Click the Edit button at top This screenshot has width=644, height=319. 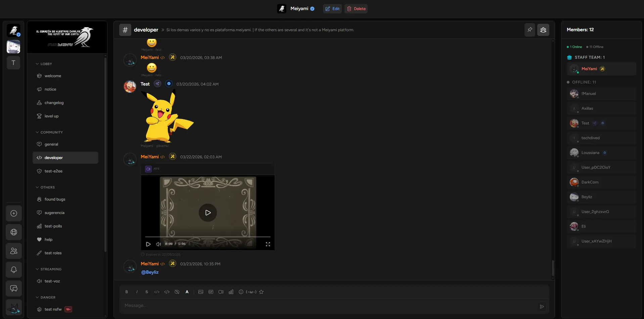(x=332, y=9)
